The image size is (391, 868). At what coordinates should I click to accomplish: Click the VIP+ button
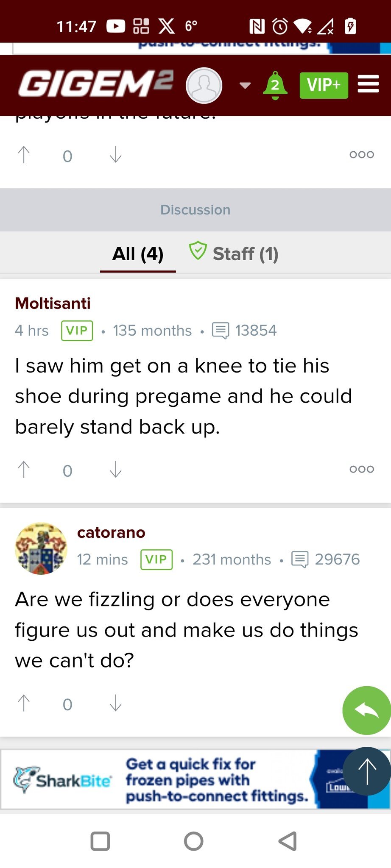click(x=324, y=85)
